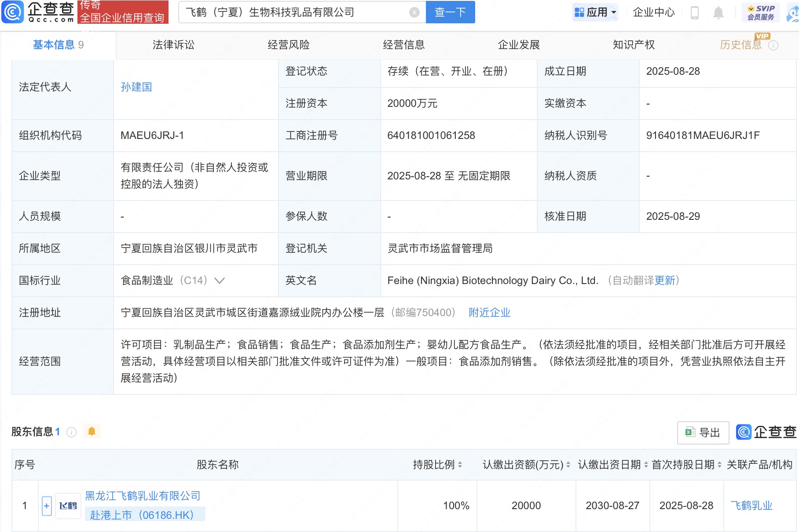Open the 历史信息 VIP tab
This screenshot has height=532, width=799.
pyautogui.click(x=741, y=45)
